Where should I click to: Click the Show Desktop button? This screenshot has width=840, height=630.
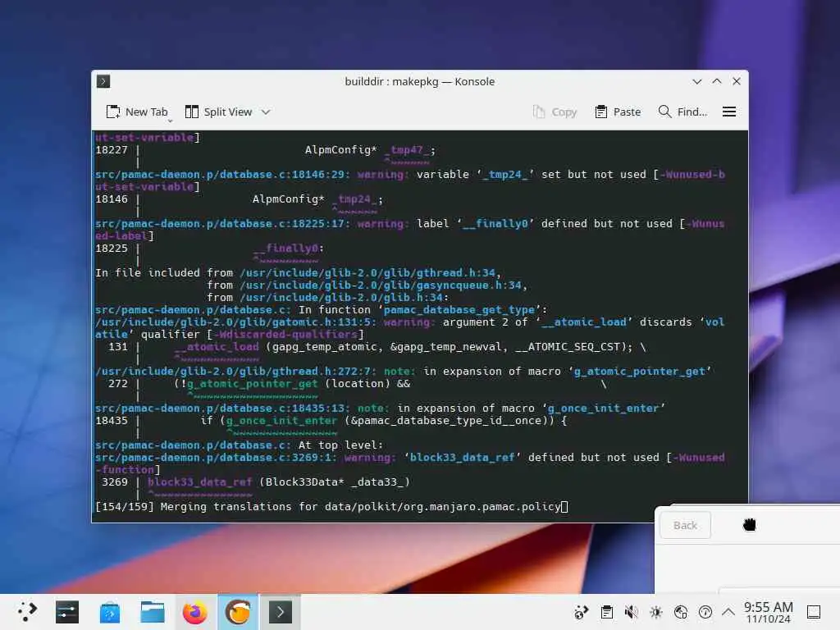pos(814,612)
